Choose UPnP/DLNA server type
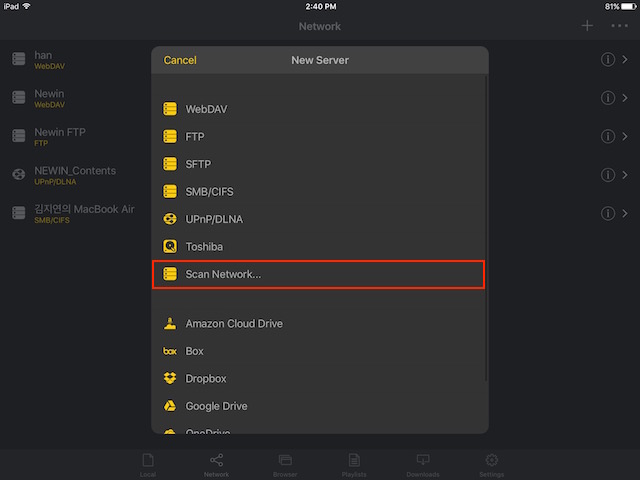Screen dimensions: 640x480 pos(318,219)
